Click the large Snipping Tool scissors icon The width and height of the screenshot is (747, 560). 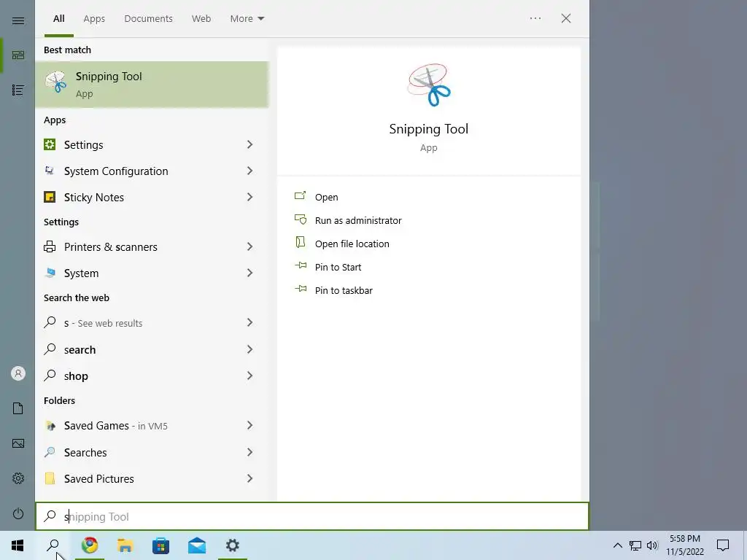[429, 85]
